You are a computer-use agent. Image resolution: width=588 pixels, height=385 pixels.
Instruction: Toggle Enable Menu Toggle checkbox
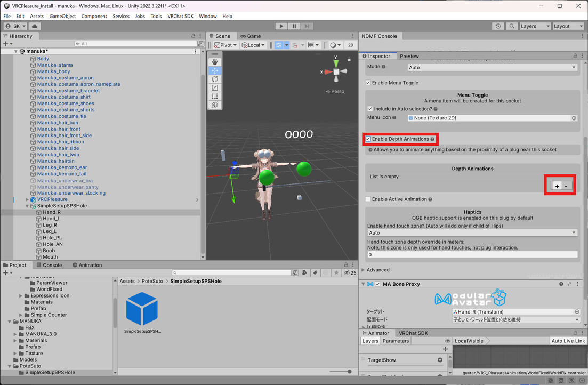tap(368, 83)
